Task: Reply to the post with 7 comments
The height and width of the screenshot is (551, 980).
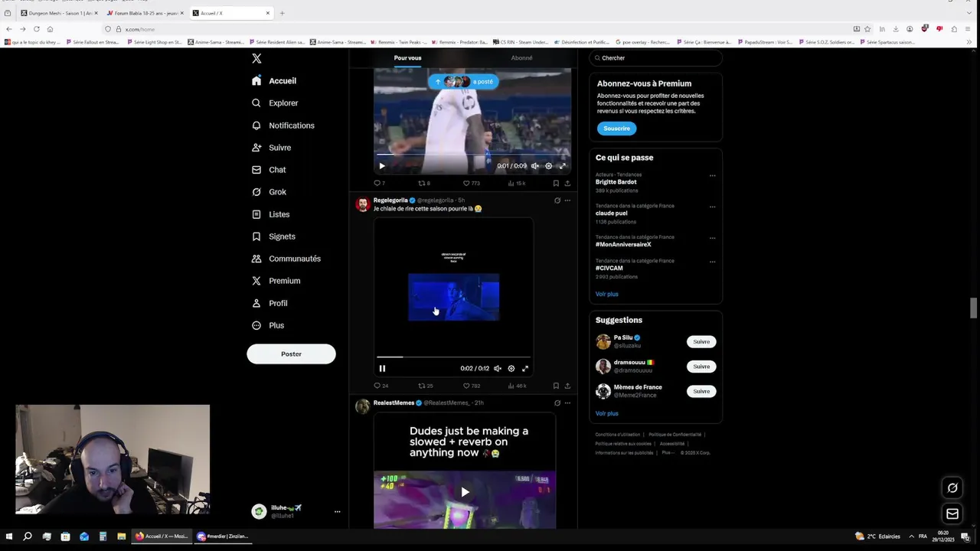Action: 379,183
